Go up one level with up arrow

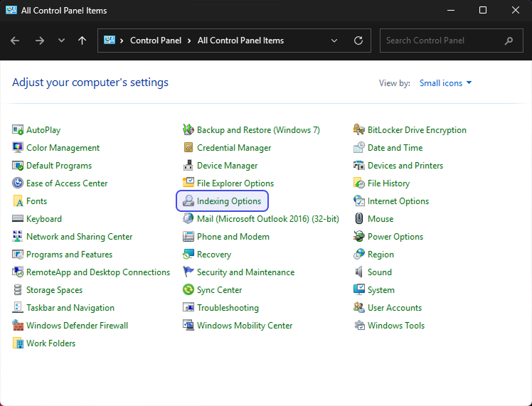(82, 41)
